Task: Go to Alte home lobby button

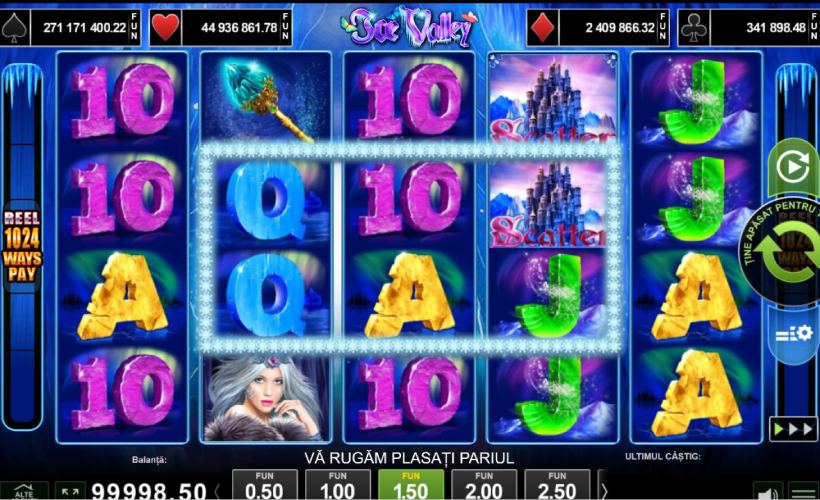Action: (x=24, y=491)
